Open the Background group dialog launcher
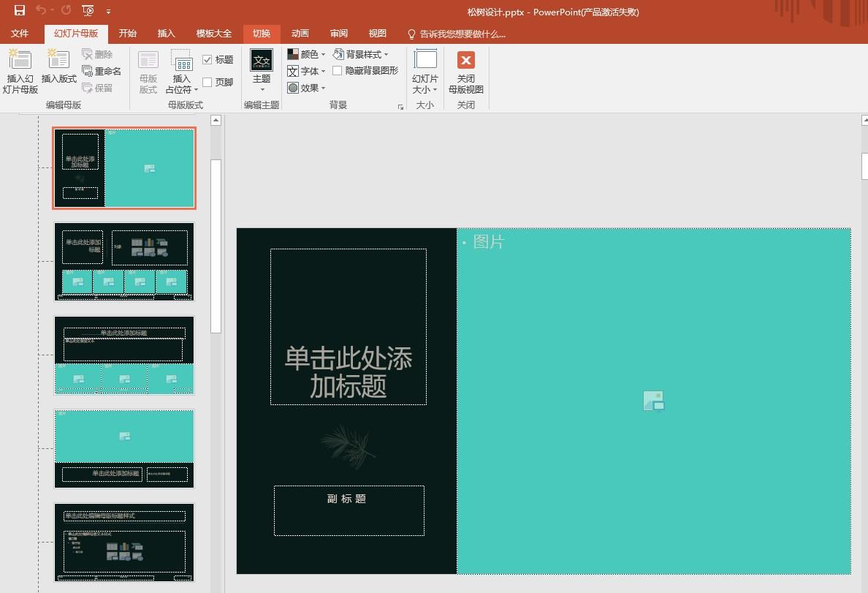Viewport: 868px width, 593px height. [x=400, y=107]
